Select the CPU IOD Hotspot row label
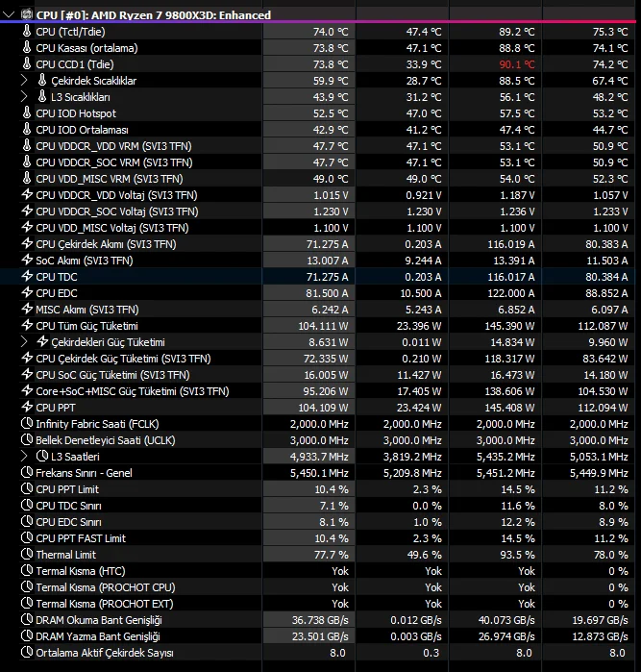The width and height of the screenshot is (641, 672). (x=76, y=113)
